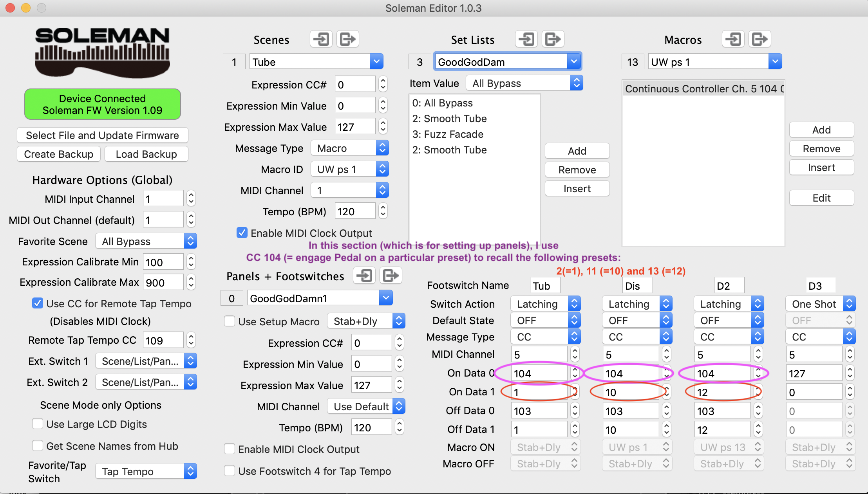Open the Scenes Message Type dropdown set to Macro

point(350,148)
